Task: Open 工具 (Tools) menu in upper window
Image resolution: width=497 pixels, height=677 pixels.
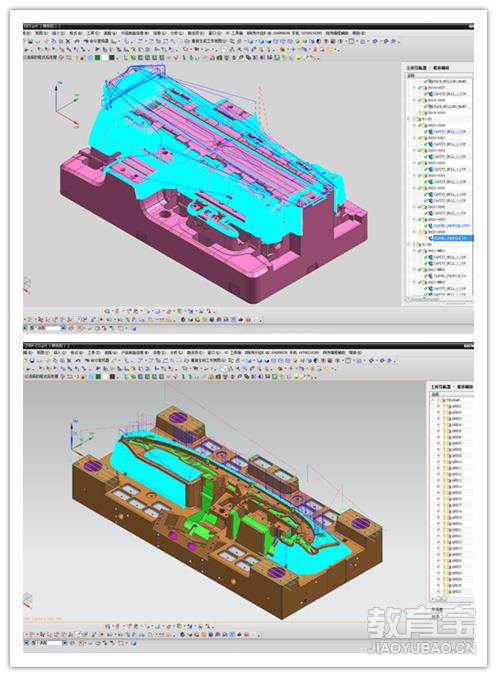Action: point(92,33)
